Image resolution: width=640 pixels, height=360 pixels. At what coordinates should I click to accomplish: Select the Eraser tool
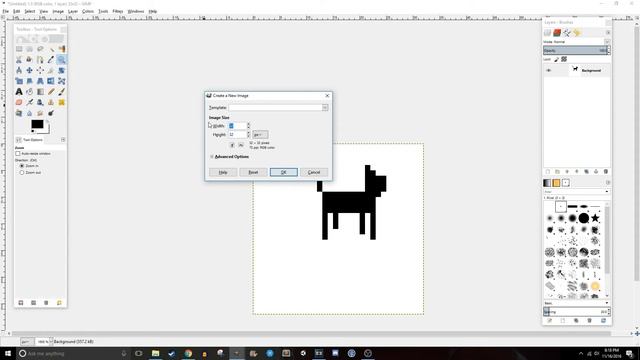[x=19, y=102]
